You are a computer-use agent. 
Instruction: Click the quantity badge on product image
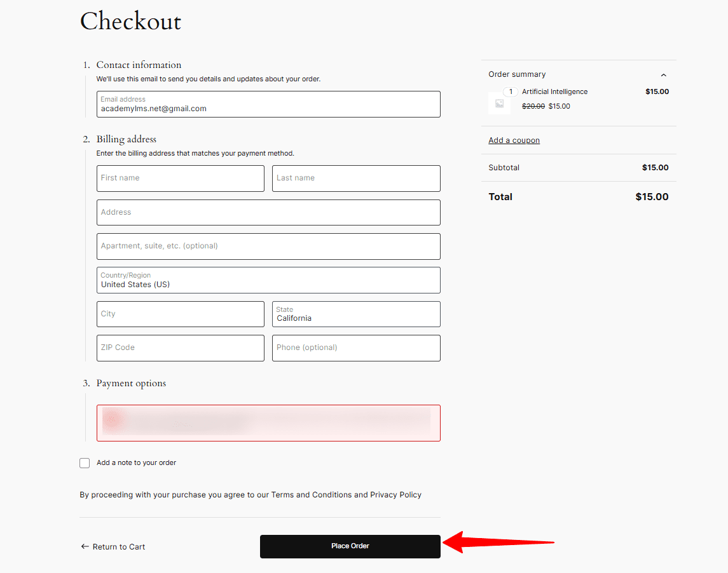click(x=510, y=92)
